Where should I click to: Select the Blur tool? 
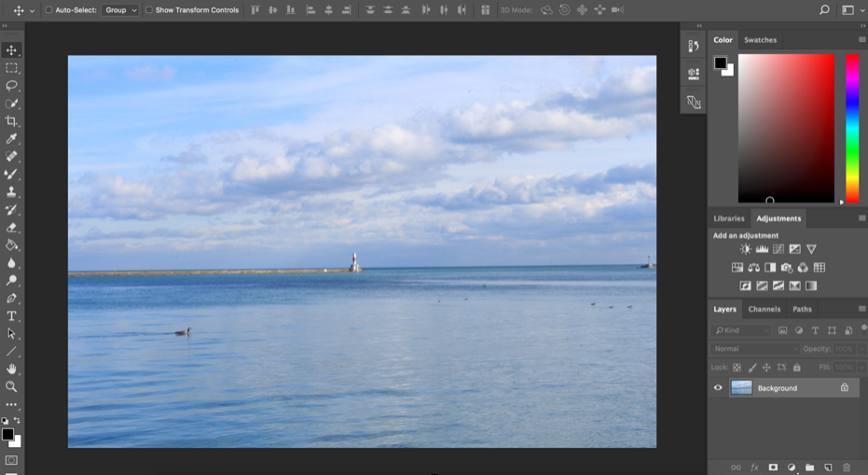point(11,263)
